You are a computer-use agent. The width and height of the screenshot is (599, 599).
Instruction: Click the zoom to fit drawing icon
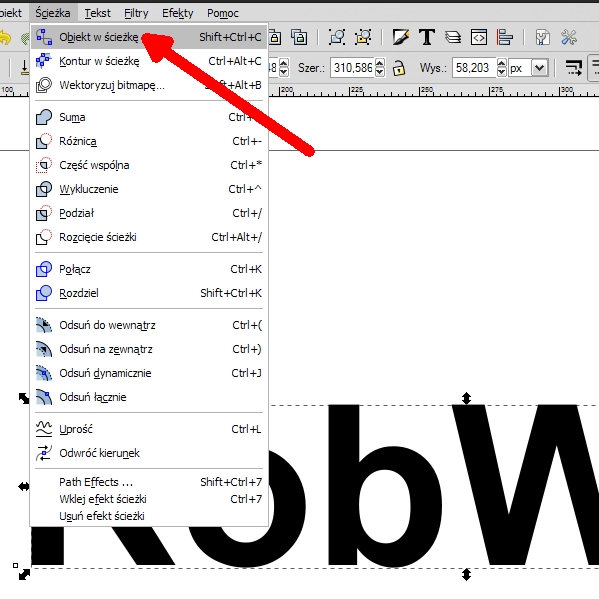pos(363,37)
